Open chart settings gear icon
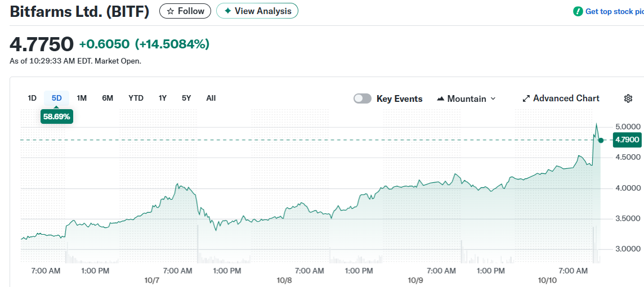 (628, 98)
